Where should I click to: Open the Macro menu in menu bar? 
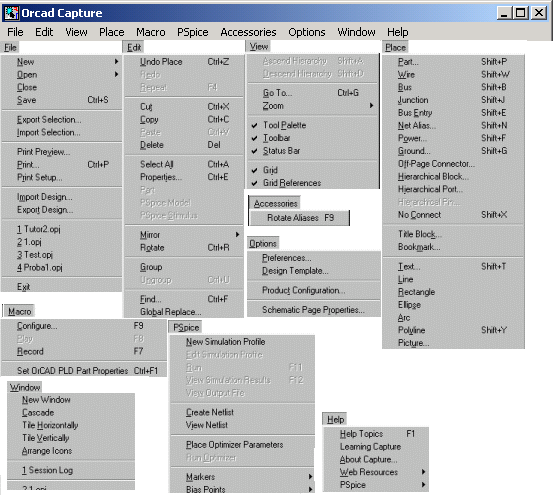151,32
